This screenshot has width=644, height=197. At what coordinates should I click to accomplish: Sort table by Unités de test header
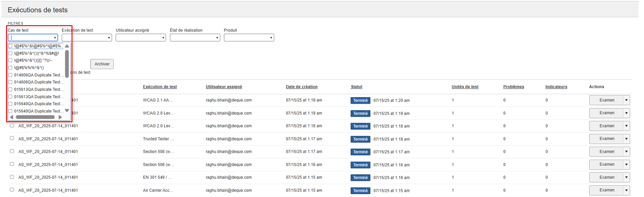[465, 87]
